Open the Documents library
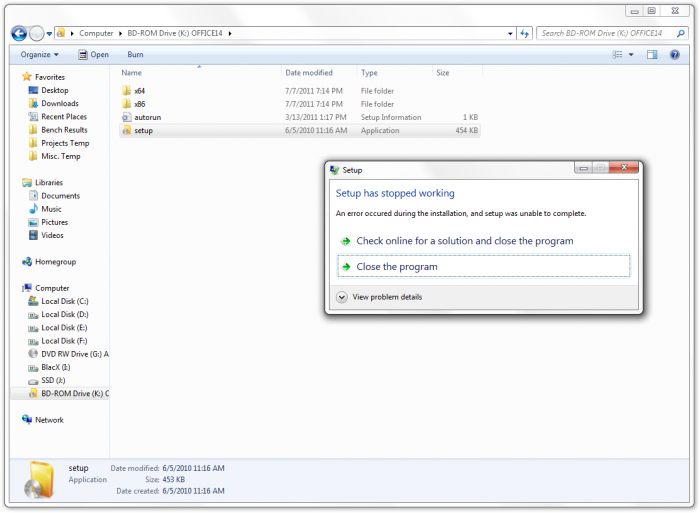This screenshot has width=700, height=513. pyautogui.click(x=60, y=196)
